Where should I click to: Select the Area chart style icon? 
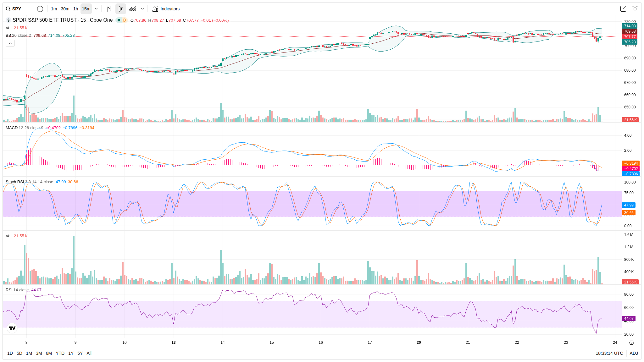133,9
